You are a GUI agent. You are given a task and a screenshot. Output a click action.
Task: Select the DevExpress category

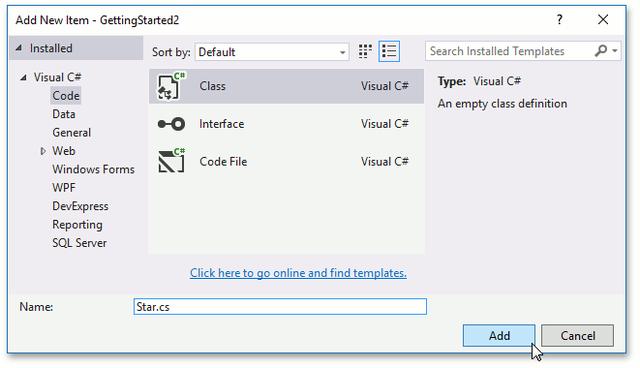(x=80, y=206)
